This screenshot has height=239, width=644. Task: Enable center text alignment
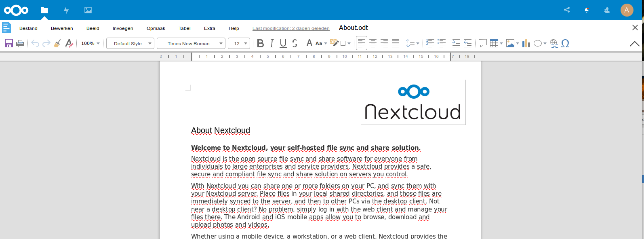pyautogui.click(x=373, y=43)
